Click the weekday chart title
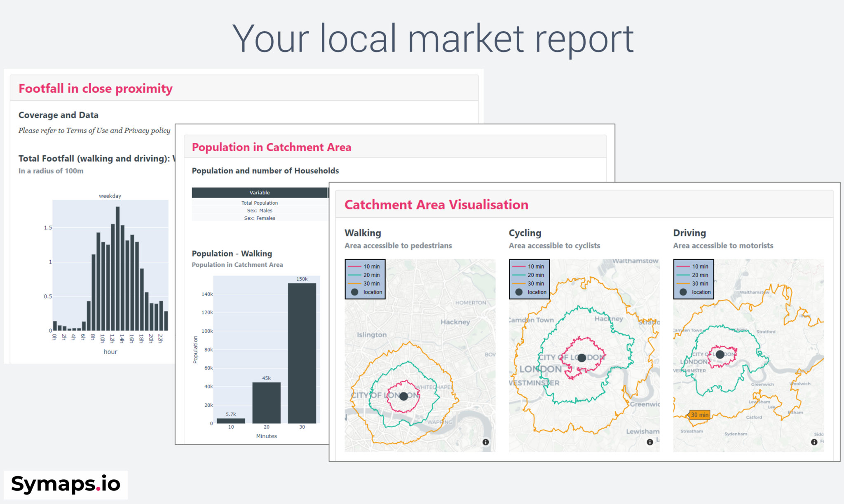The height and width of the screenshot is (504, 844). pos(110,196)
